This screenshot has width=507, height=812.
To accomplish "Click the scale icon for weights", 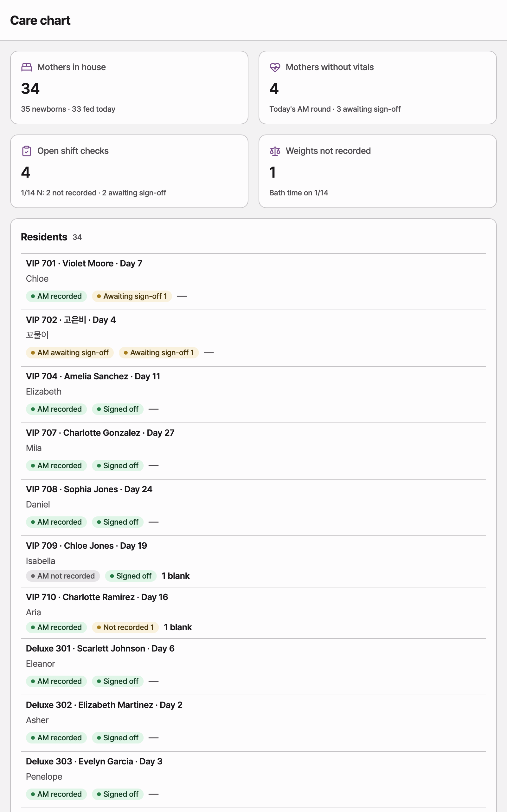I will (275, 151).
